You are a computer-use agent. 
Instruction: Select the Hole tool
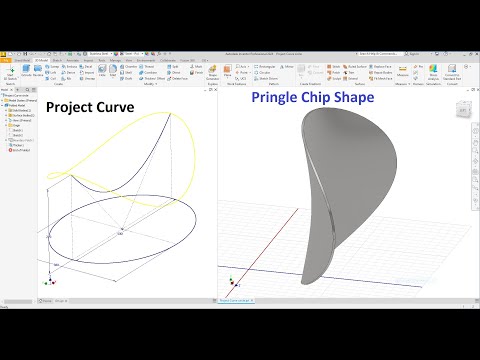coord(102,71)
